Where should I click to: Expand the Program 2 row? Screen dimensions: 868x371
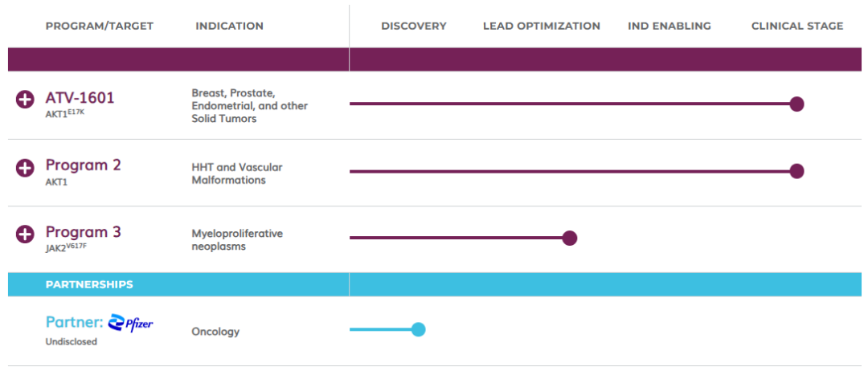(25, 167)
